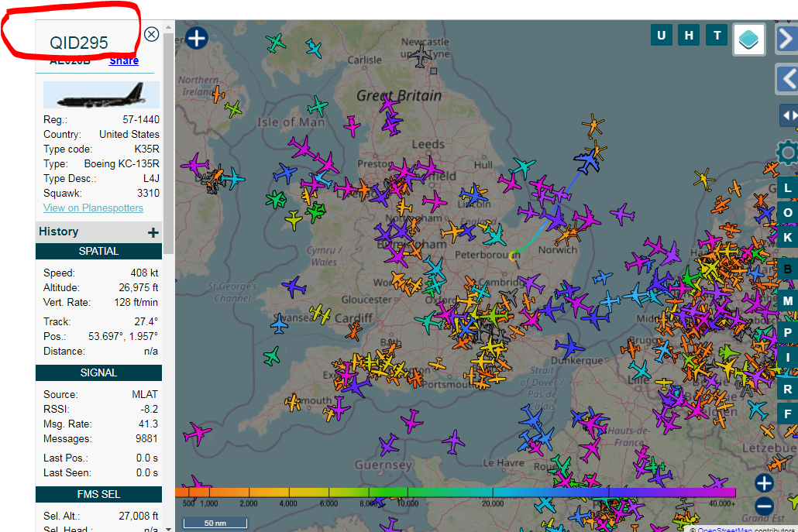Expand the History section with plus
Viewport: 798px width, 532px height.
click(x=153, y=232)
